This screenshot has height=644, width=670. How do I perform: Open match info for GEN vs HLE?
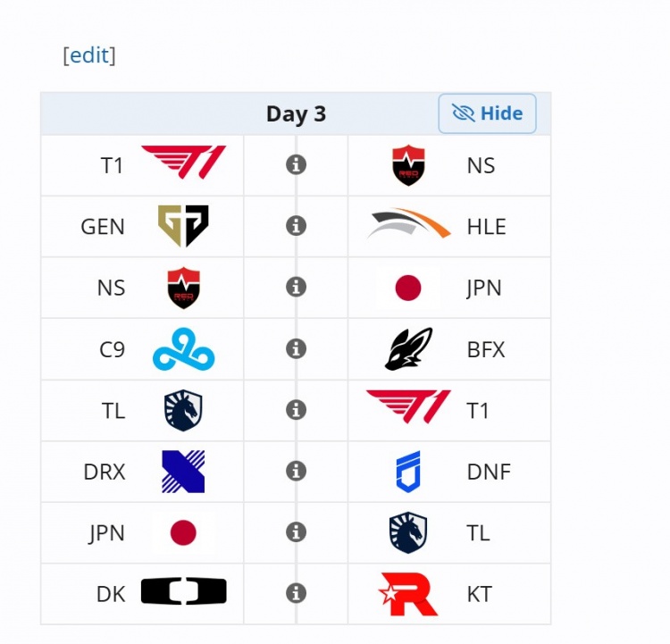point(296,226)
